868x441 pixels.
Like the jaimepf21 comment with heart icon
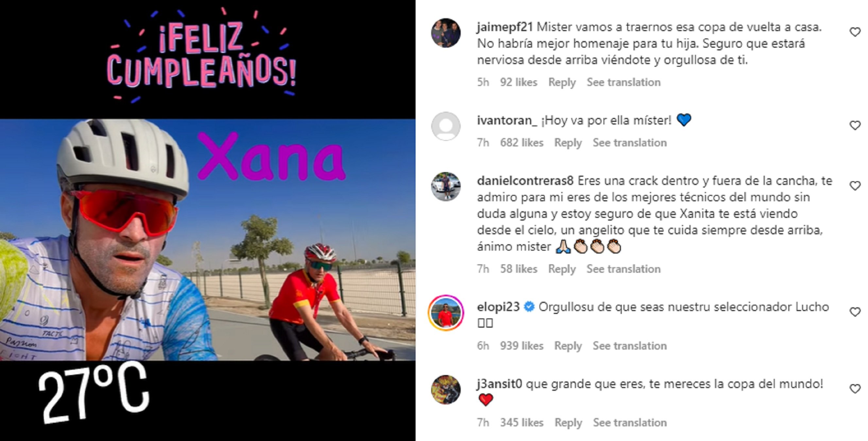point(855,32)
